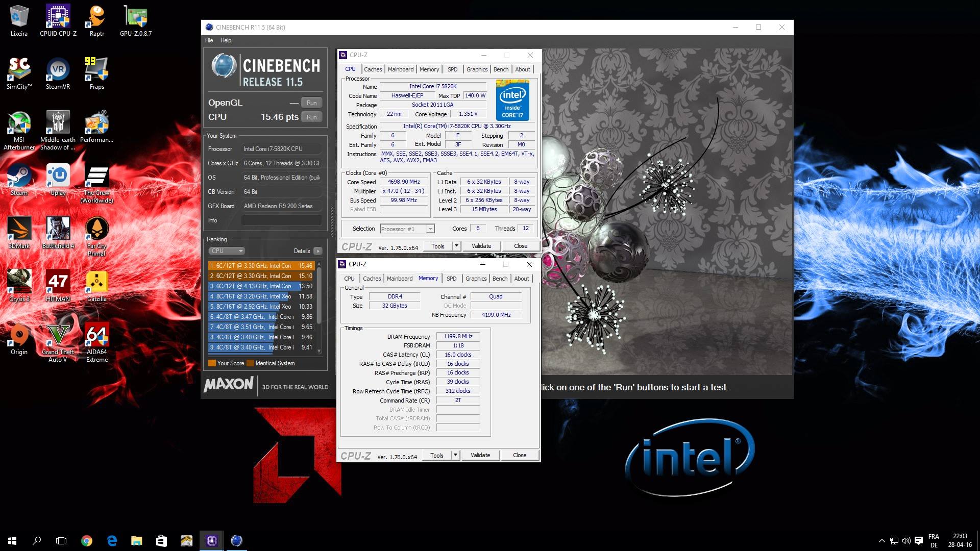The width and height of the screenshot is (980, 551).
Task: Switch to Mainboard tab in top CPU-Z
Action: coord(401,69)
